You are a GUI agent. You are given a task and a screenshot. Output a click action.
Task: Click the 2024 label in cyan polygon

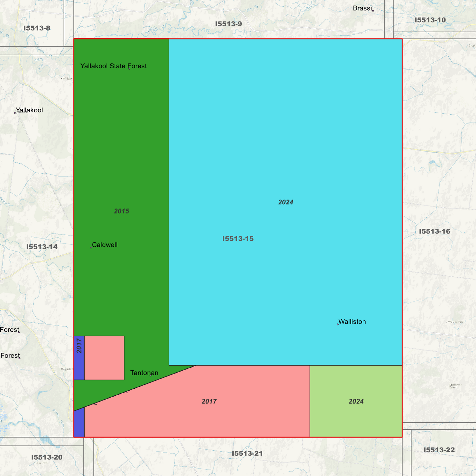coord(286,202)
